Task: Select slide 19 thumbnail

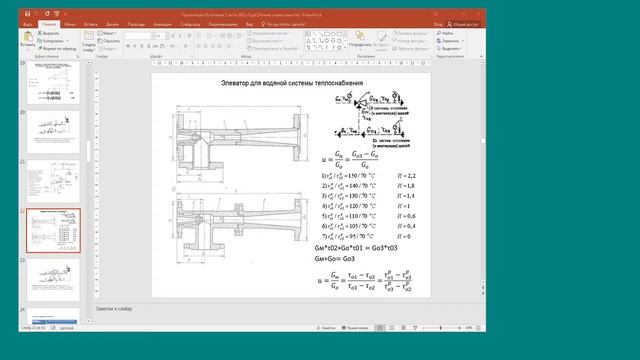Action: point(53,82)
